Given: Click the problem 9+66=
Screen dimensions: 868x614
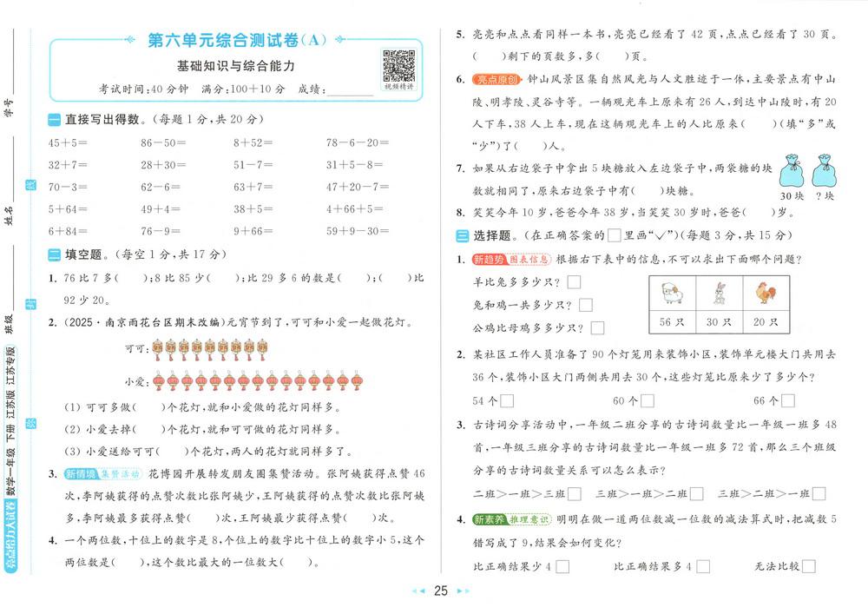Looking at the screenshot, I should 253,231.
